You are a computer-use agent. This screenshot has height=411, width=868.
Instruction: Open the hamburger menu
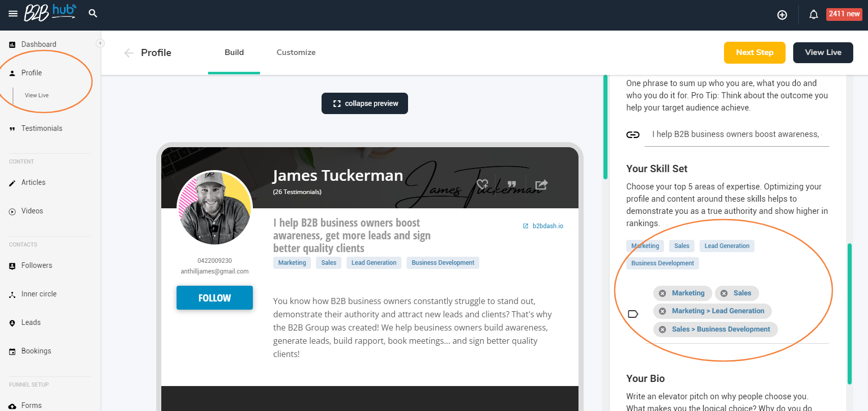[13, 14]
